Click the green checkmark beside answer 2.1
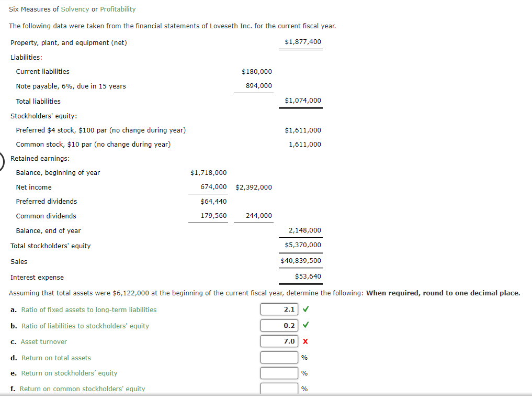The image size is (532, 398). [x=305, y=309]
